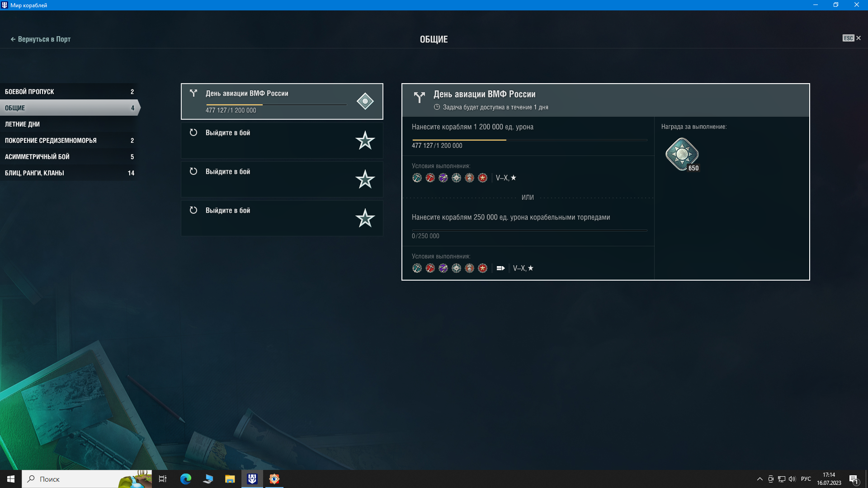Click the orange grenade badge in first condition row
Image resolution: width=868 pixels, height=488 pixels.
click(x=469, y=178)
